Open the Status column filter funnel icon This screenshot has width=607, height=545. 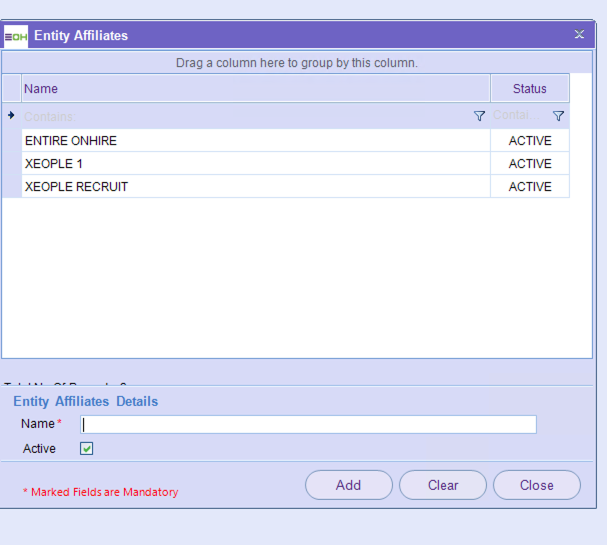click(558, 116)
